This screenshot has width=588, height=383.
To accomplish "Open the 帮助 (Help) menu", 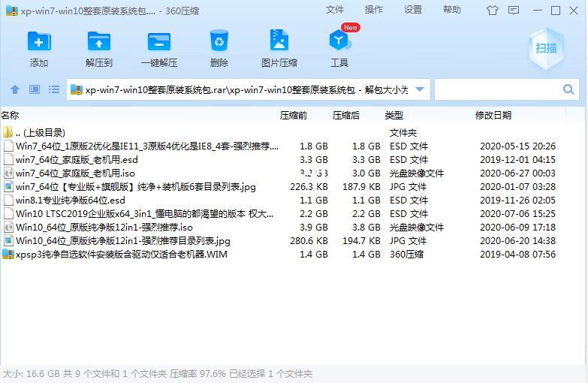I will click(x=452, y=10).
